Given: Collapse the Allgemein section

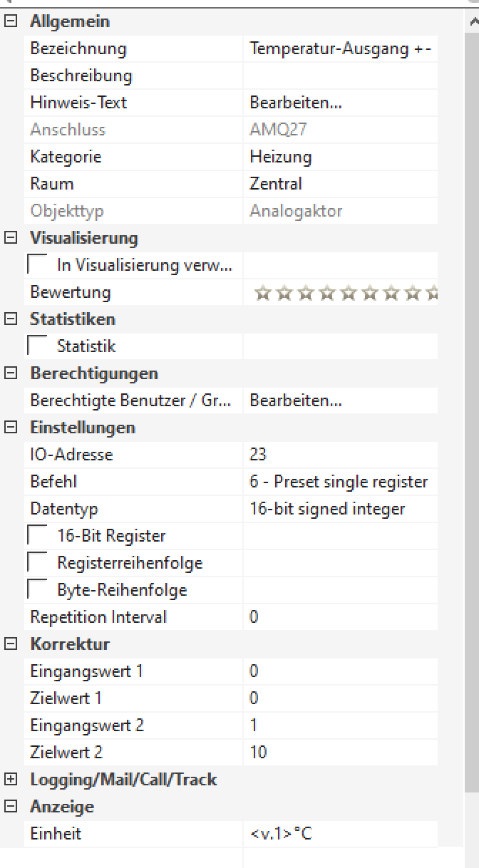Looking at the screenshot, I should (x=10, y=21).
